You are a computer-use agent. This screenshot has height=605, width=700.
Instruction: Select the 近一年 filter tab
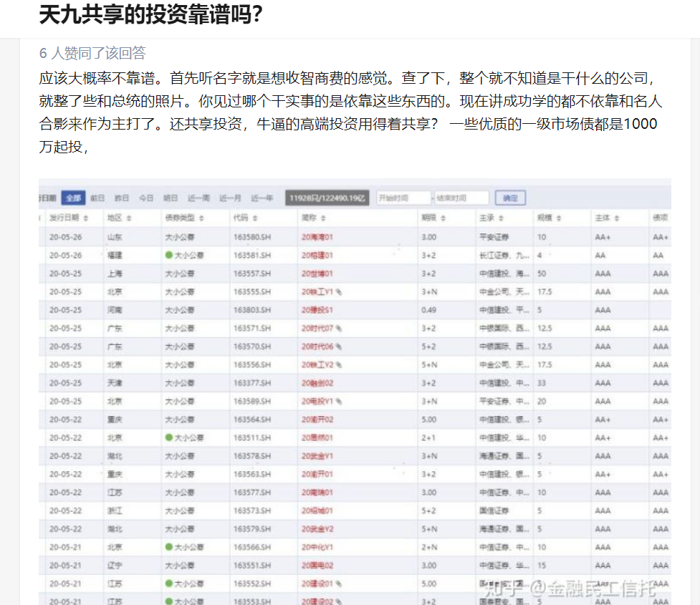262,198
